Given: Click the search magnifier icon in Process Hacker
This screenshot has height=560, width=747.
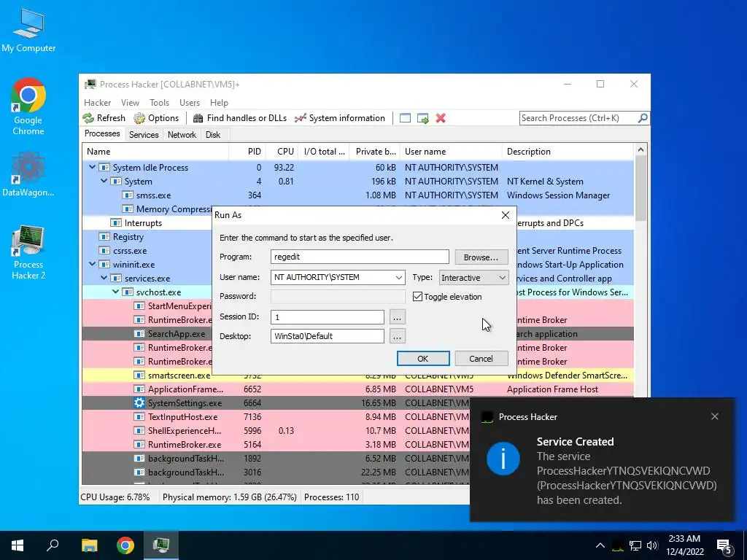Looking at the screenshot, I should (x=643, y=117).
